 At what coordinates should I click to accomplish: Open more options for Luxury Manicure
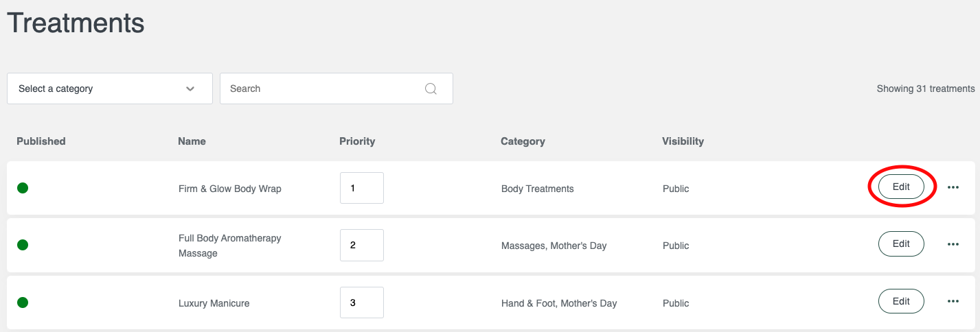[953, 301]
